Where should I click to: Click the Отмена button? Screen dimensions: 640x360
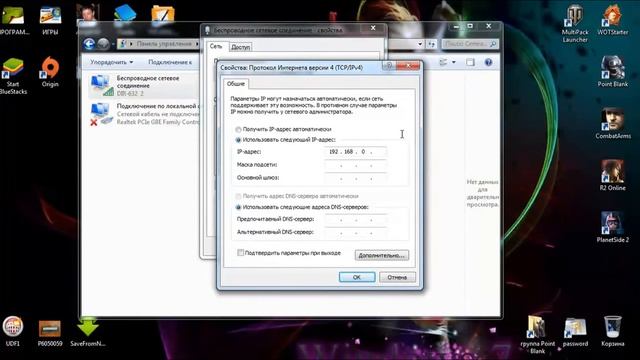point(397,277)
